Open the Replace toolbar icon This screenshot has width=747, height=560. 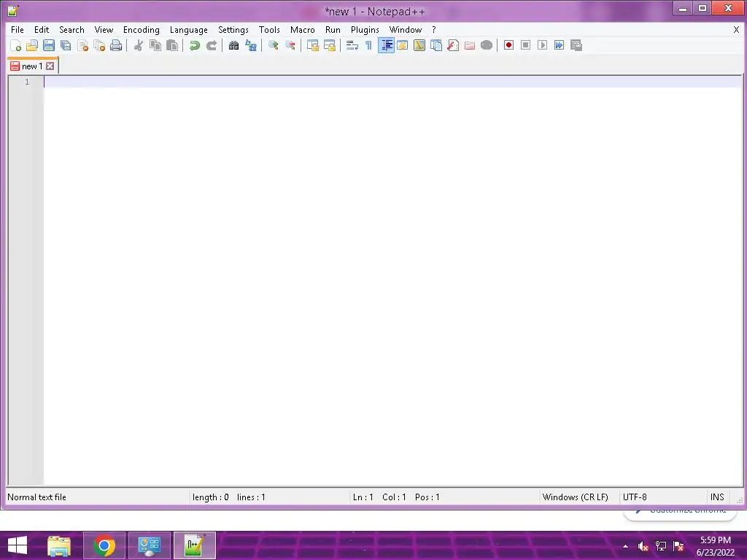251,45
